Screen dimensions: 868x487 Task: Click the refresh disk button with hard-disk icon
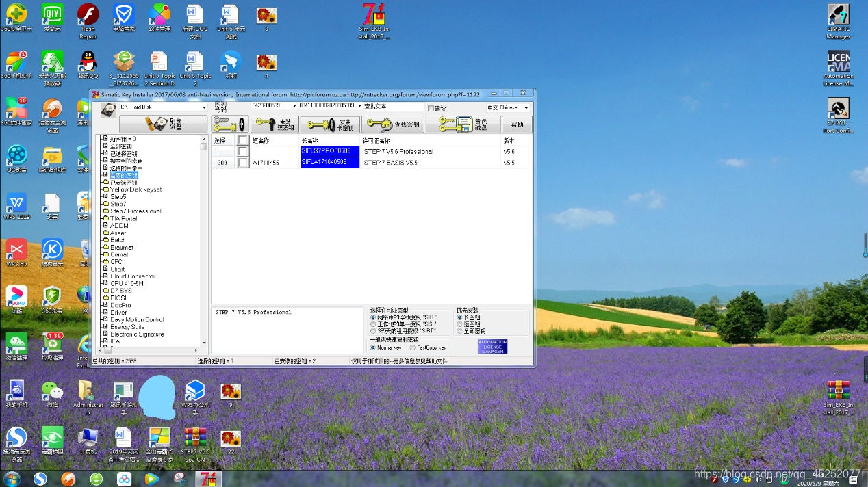[x=163, y=124]
